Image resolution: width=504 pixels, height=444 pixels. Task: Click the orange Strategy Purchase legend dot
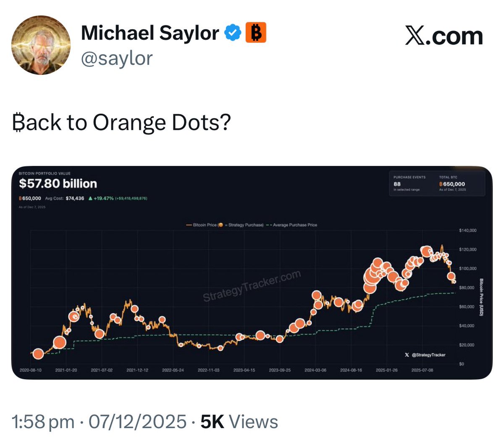click(220, 225)
